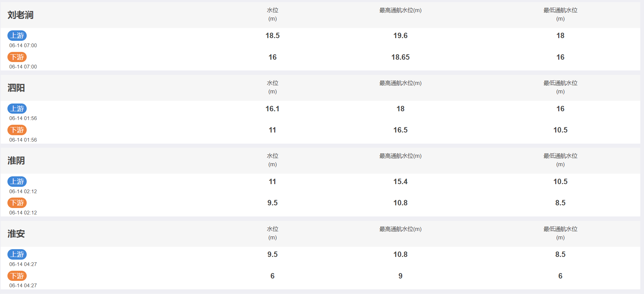Click the blue 上游 badge under 淮阴
The image size is (644, 294).
click(17, 181)
